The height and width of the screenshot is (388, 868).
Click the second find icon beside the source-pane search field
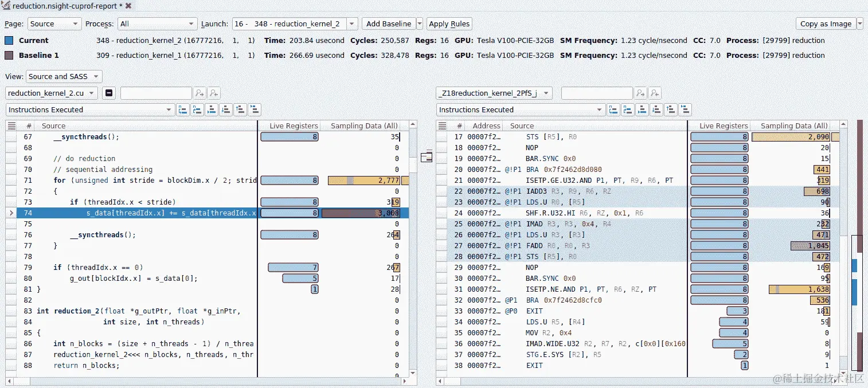click(214, 93)
